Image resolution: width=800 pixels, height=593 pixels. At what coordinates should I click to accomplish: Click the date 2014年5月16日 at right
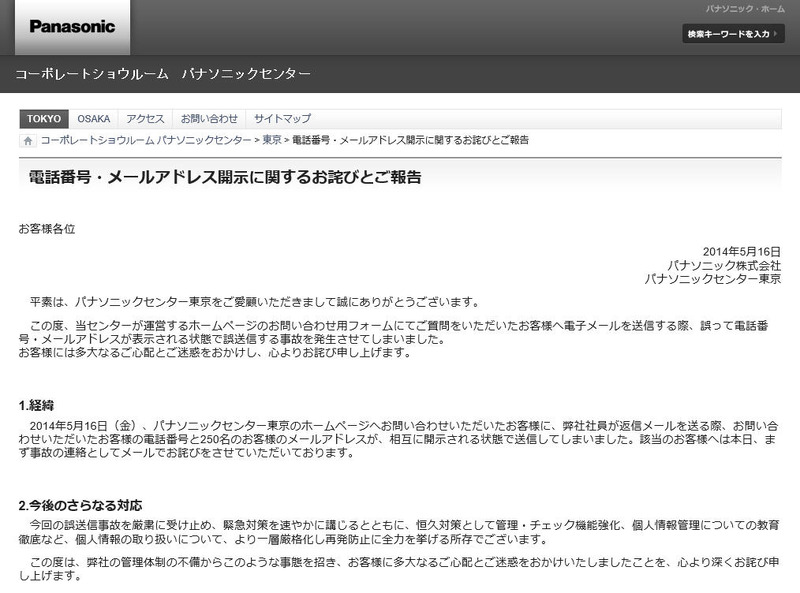click(742, 252)
